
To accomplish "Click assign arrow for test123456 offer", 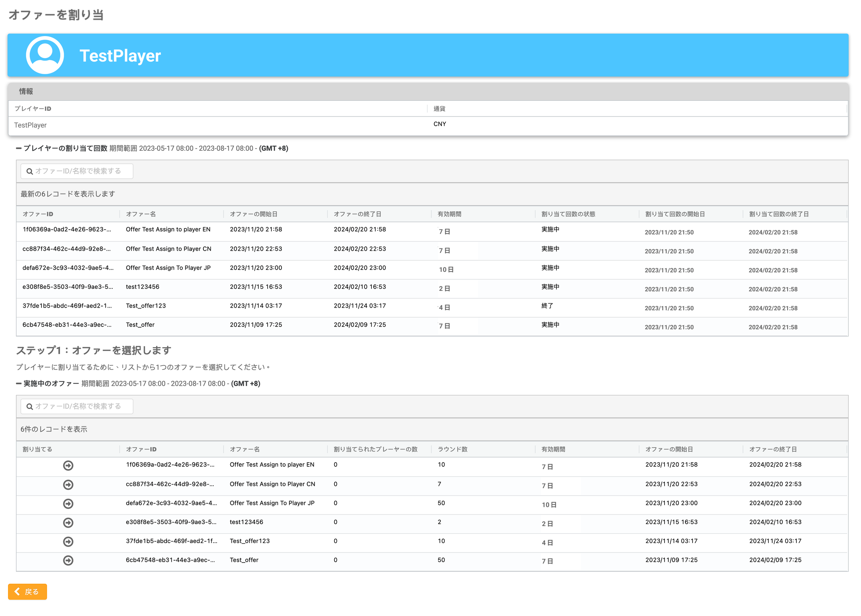I will point(68,522).
